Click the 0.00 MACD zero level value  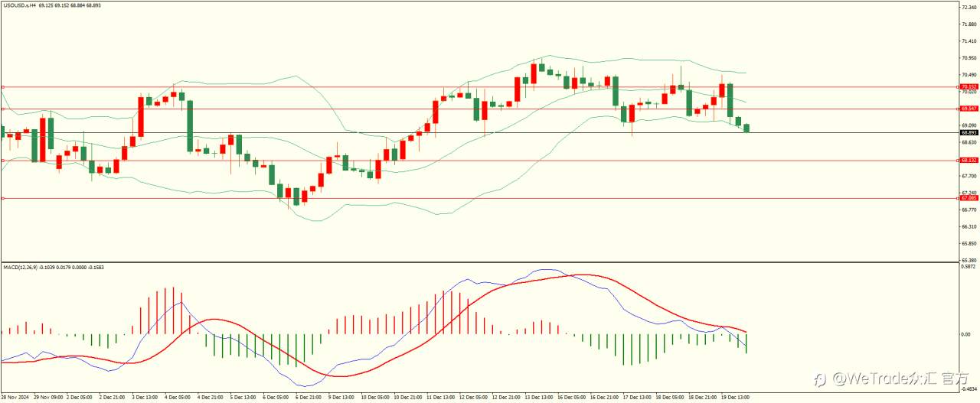[x=967, y=334]
